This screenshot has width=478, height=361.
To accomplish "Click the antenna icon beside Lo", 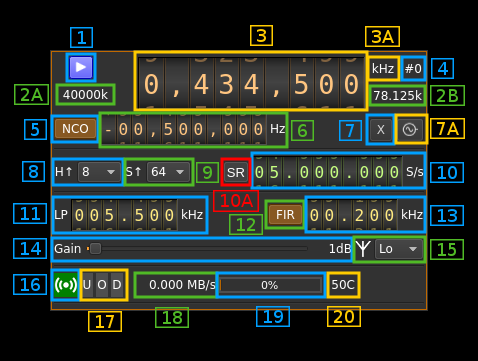I will tap(363, 249).
